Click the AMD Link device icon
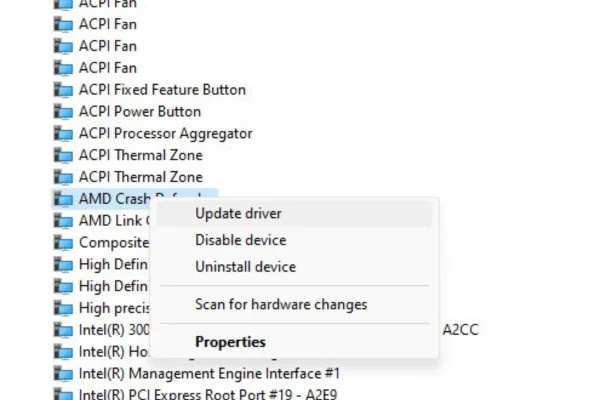600x400 pixels. (x=63, y=221)
